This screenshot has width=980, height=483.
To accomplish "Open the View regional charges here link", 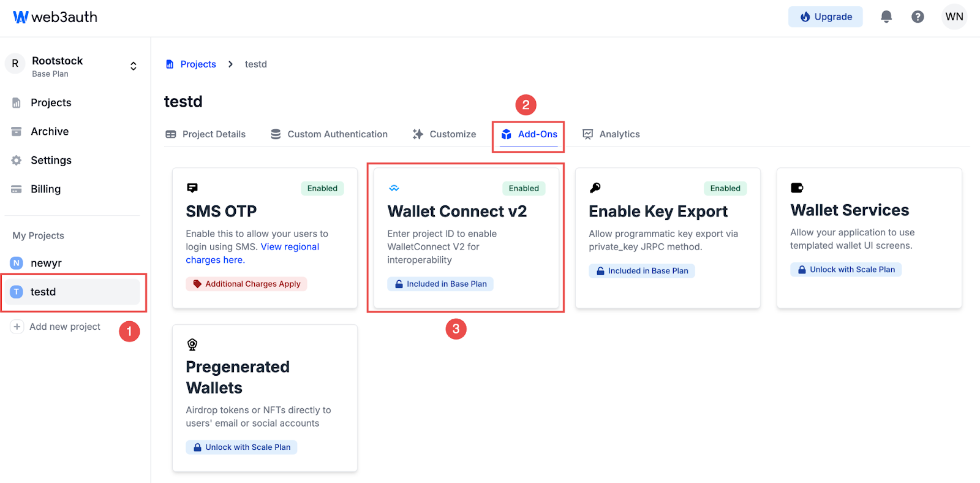I will point(290,247).
